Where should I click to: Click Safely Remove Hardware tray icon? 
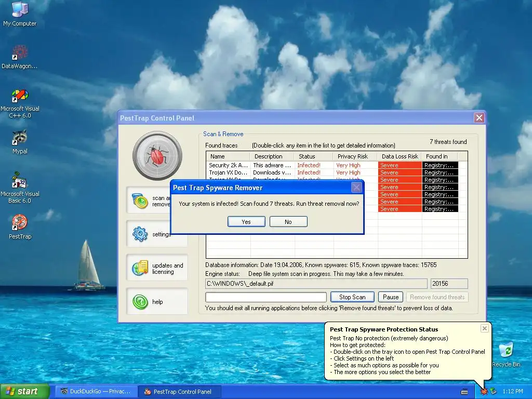[493, 392]
